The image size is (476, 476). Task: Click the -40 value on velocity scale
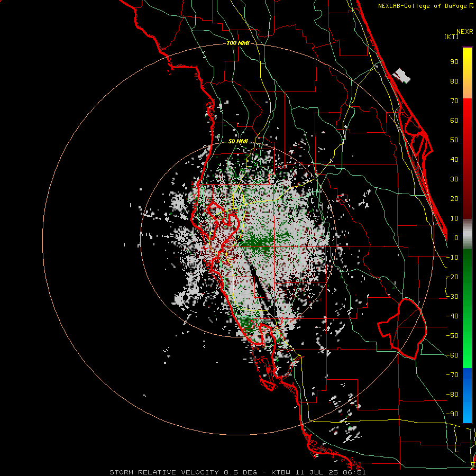[452, 316]
